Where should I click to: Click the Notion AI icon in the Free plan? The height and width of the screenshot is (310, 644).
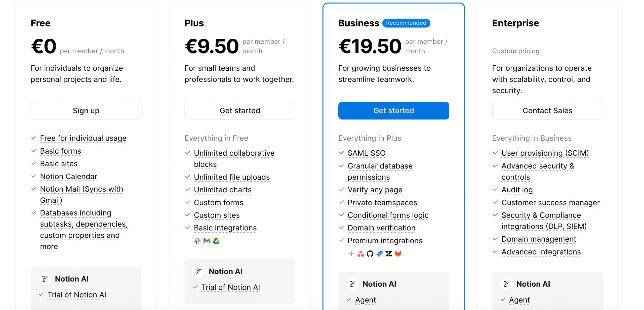[45, 279]
